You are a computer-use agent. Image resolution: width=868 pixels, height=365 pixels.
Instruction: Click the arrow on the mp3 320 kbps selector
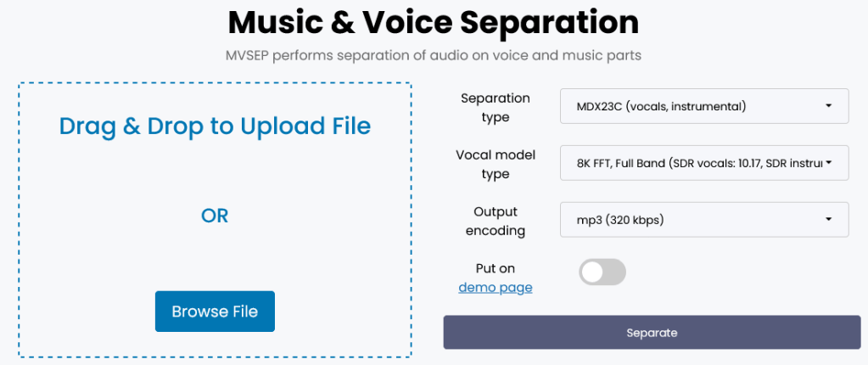[x=828, y=220]
